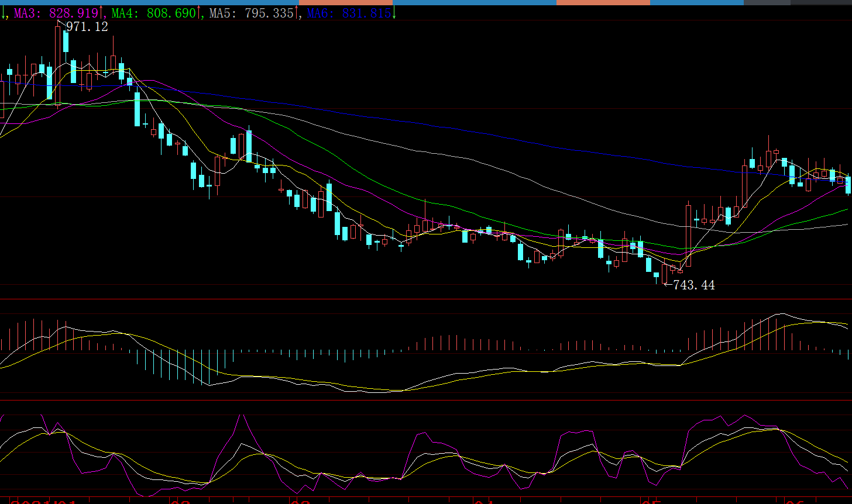
Task: Click the dark gray segment in top bar
Action: tap(767, 2)
